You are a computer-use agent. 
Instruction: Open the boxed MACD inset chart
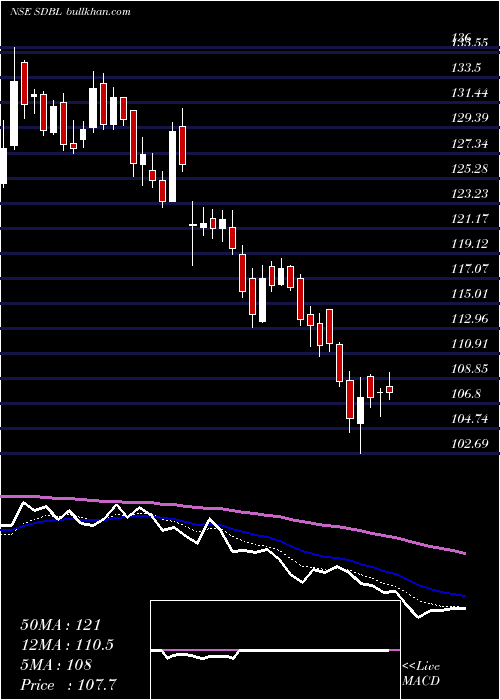pos(275,650)
